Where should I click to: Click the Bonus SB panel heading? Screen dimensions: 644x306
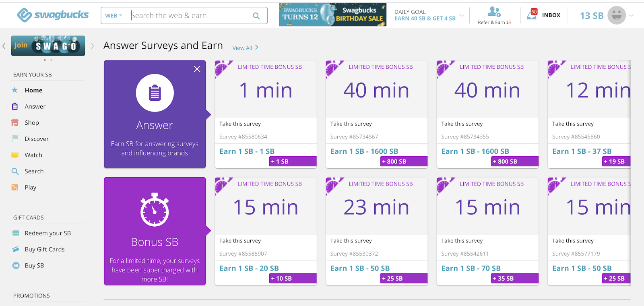155,242
